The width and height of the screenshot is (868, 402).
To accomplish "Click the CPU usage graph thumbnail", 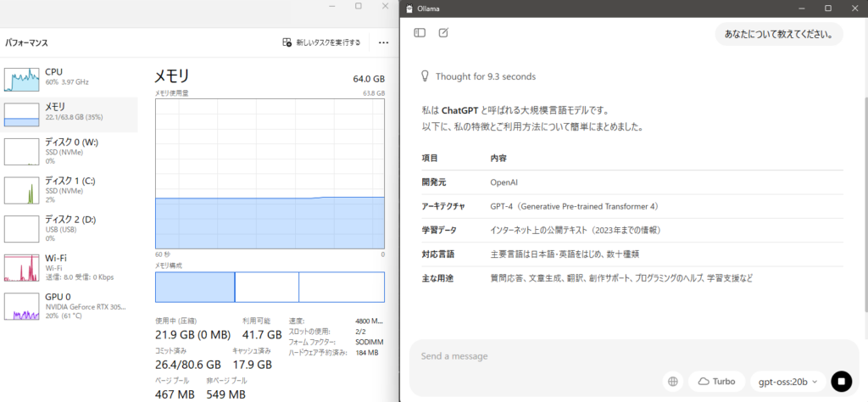I will click(21, 79).
